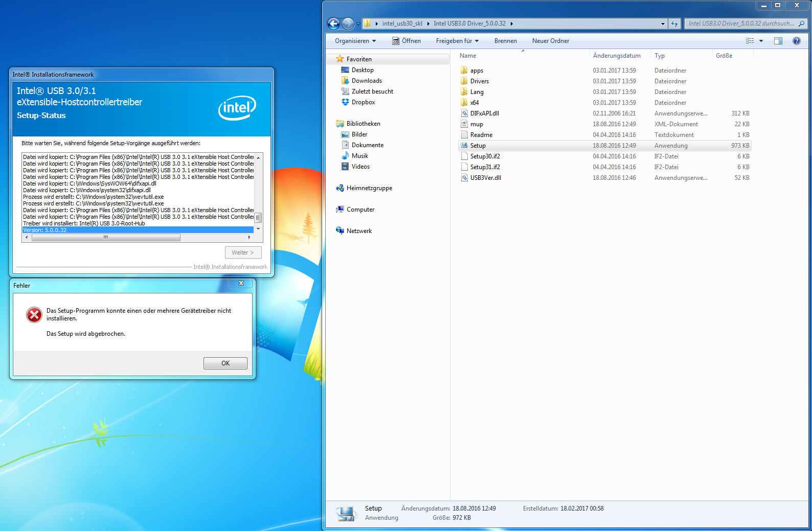The height and width of the screenshot is (531, 812).
Task: Sort files by Name column header
Action: coord(523,56)
